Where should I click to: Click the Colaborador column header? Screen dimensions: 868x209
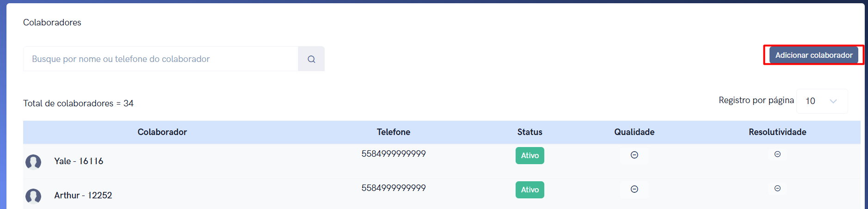pyautogui.click(x=162, y=132)
